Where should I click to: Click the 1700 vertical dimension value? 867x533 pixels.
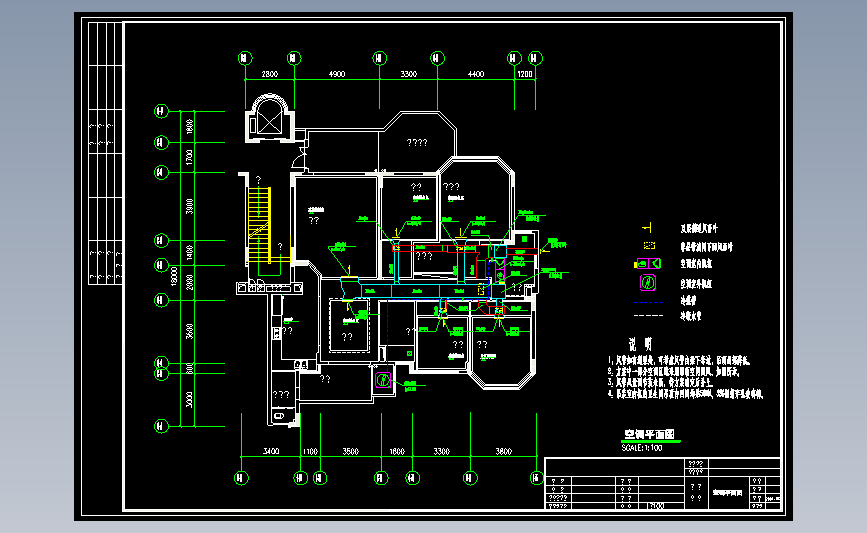click(x=190, y=158)
